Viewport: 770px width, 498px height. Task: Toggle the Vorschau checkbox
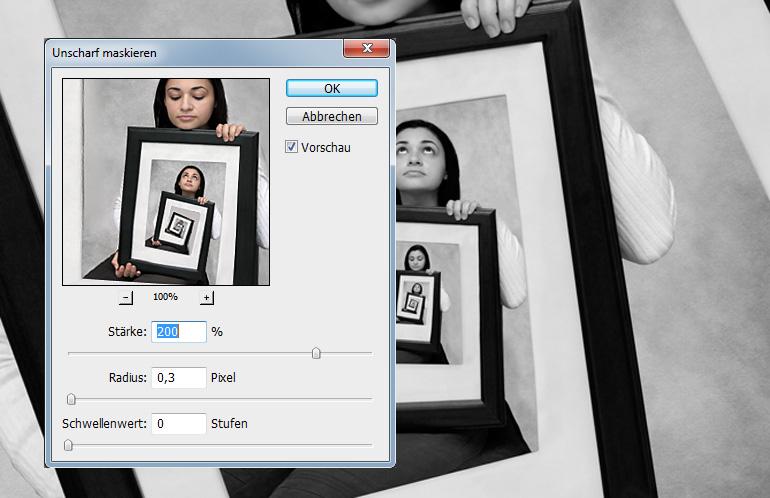pyautogui.click(x=292, y=147)
